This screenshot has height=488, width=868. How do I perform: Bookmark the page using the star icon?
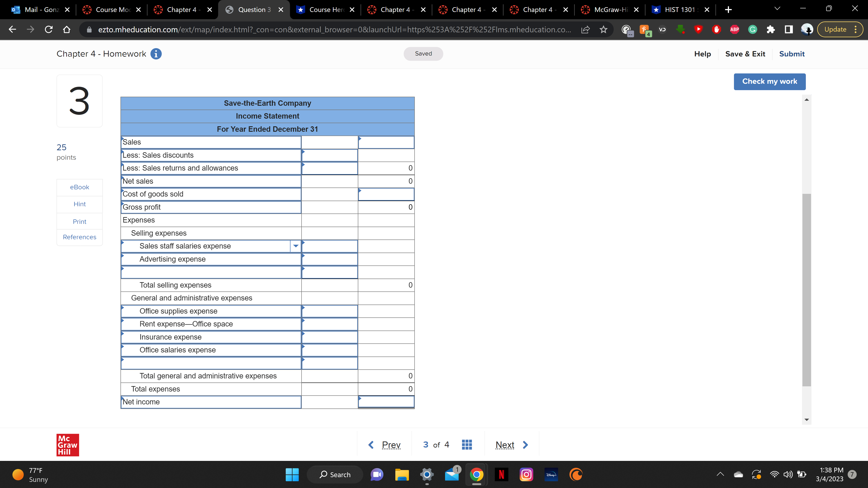pyautogui.click(x=603, y=29)
